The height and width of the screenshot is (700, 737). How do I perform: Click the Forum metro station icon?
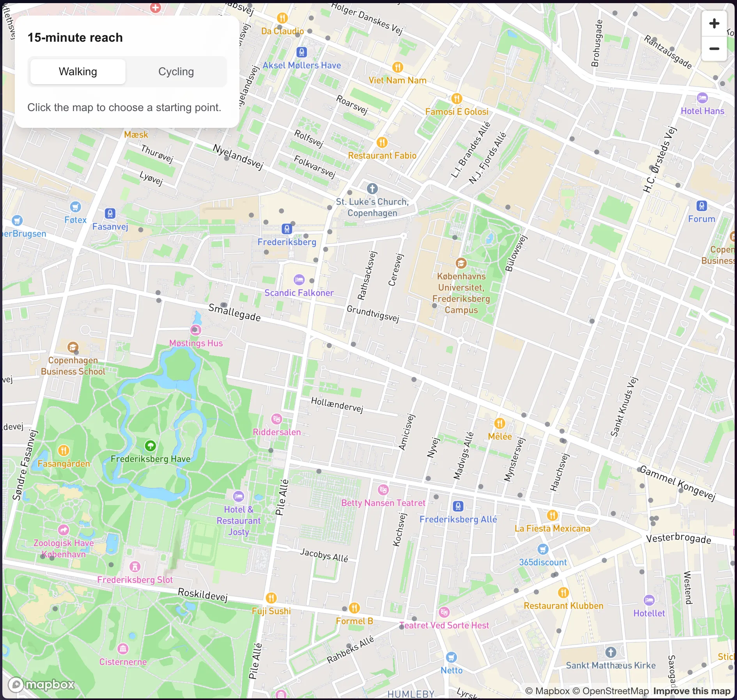click(702, 206)
